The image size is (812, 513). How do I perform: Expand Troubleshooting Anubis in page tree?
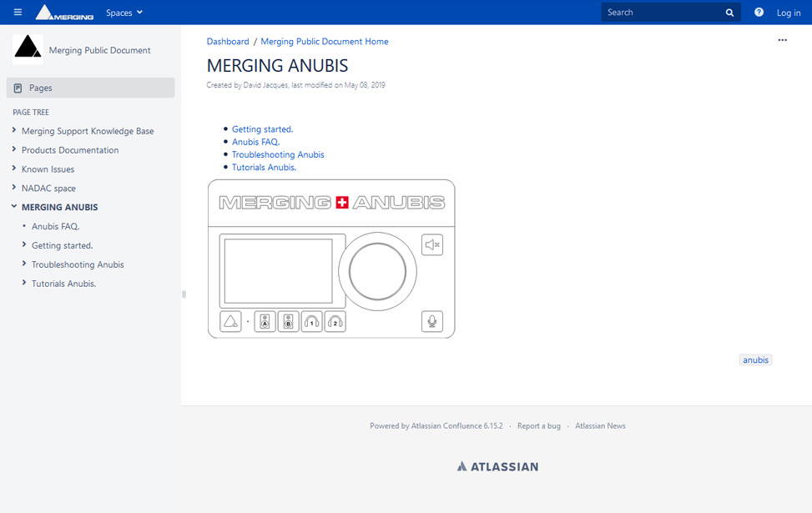[24, 264]
